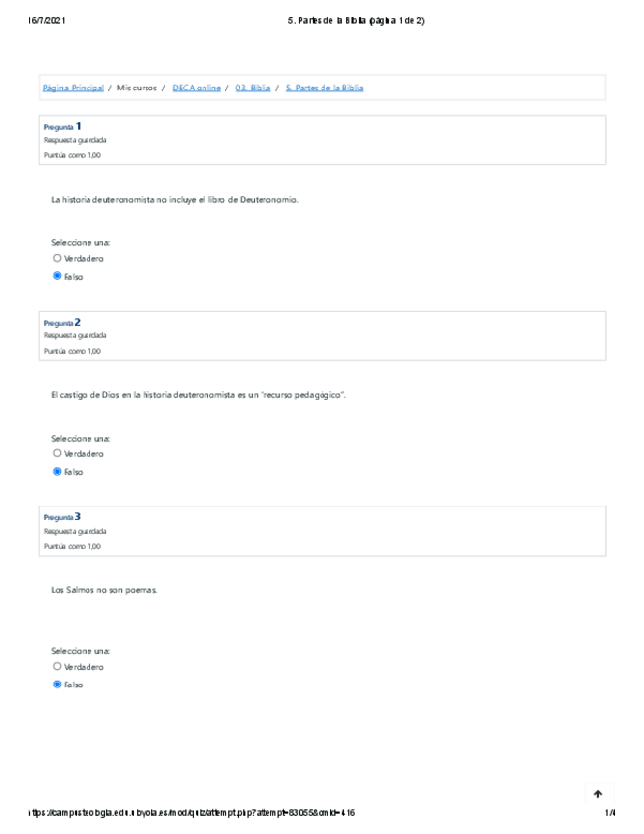Click the Mis cursos breadcrumb item

point(137,88)
